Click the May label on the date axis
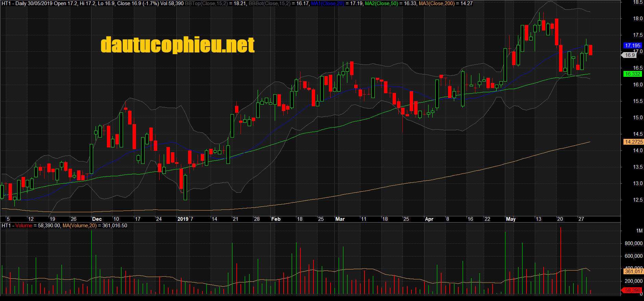Viewport: 644px width, 301px height. click(x=511, y=219)
